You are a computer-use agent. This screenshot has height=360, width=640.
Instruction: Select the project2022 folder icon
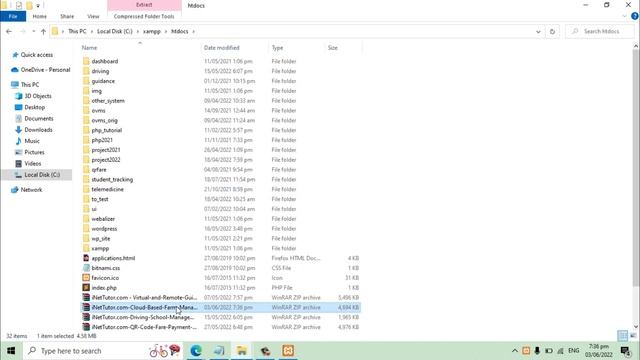pyautogui.click(x=86, y=160)
